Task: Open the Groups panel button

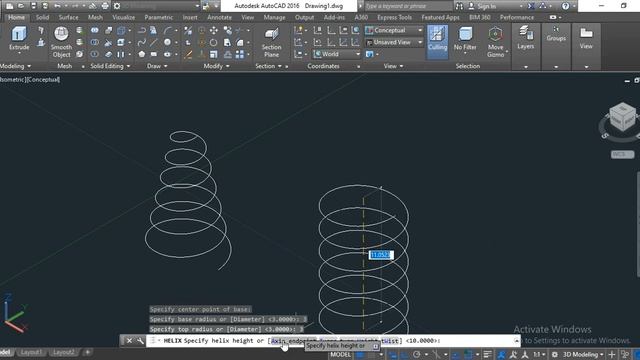Action: coord(556,33)
